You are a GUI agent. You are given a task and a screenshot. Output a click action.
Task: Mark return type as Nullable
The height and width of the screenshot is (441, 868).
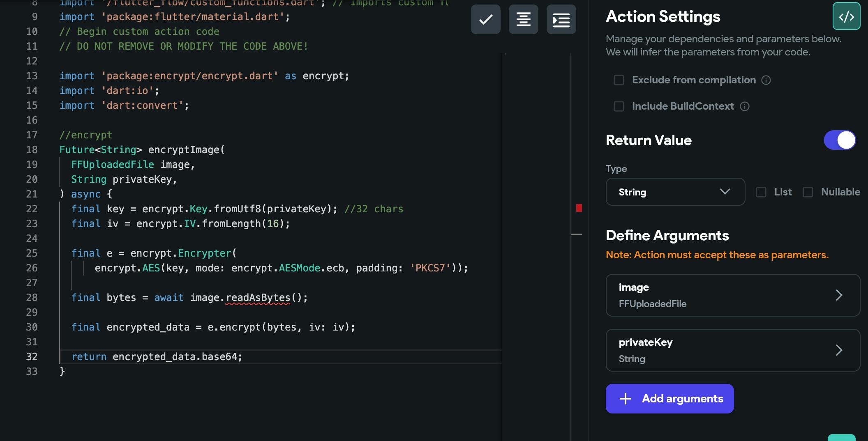click(808, 192)
